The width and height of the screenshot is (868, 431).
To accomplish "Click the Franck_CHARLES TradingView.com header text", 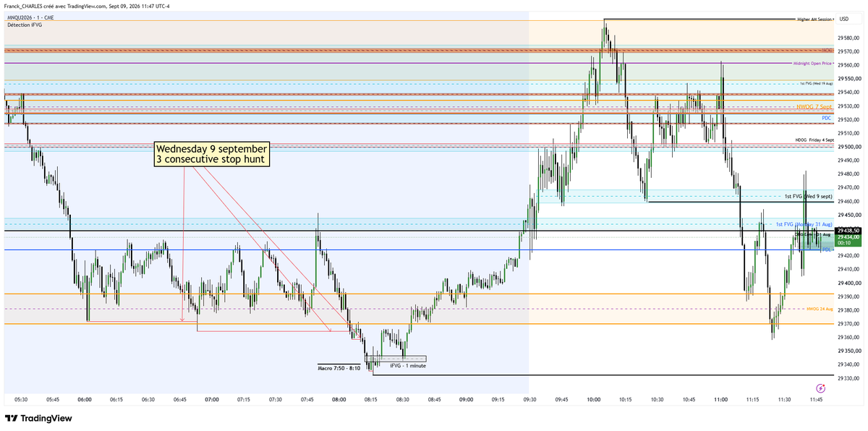I will pos(87,7).
